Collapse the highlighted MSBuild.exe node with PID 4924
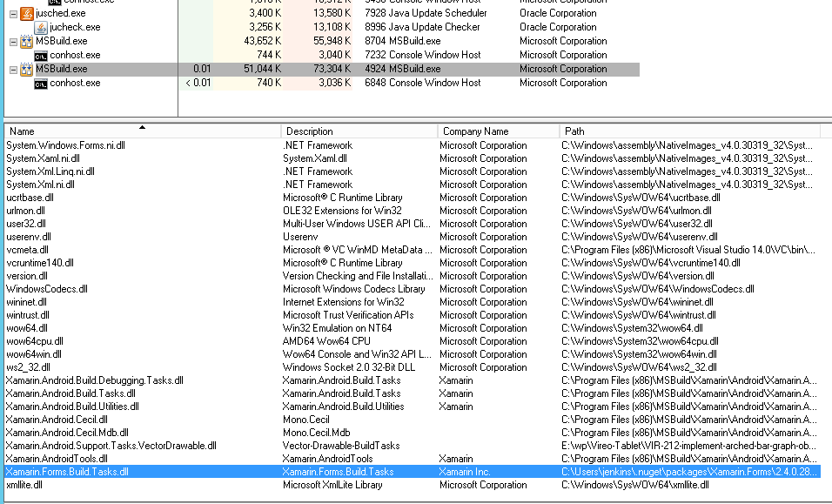Viewport: 832px width, 504px height. point(14,70)
